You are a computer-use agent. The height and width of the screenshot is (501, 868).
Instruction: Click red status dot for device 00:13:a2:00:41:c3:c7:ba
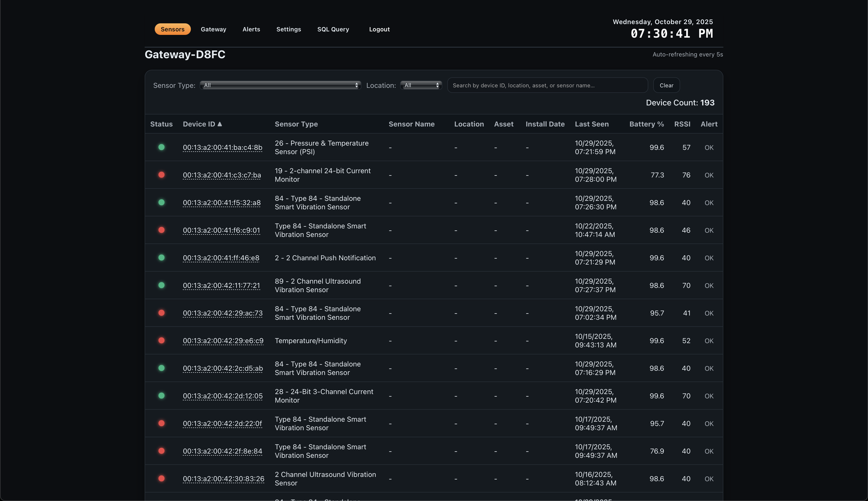[x=161, y=175]
